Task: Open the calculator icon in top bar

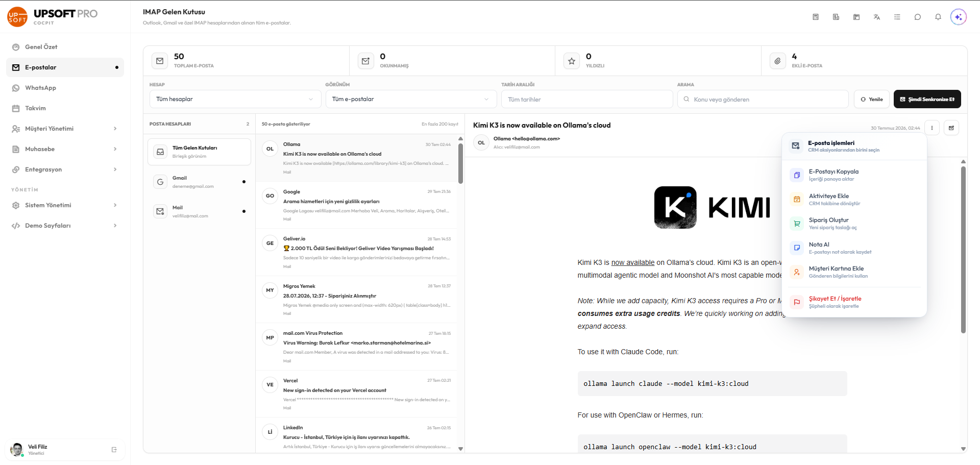Action: [x=816, y=17]
